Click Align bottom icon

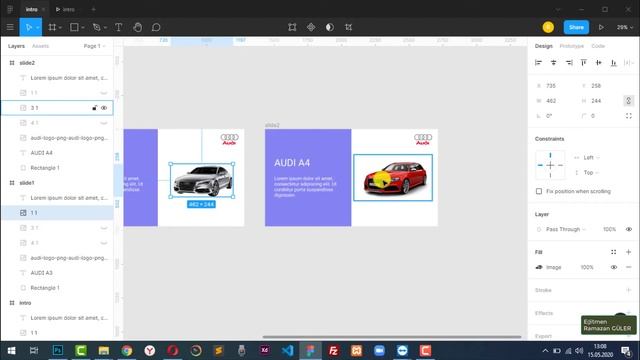pyautogui.click(x=613, y=62)
